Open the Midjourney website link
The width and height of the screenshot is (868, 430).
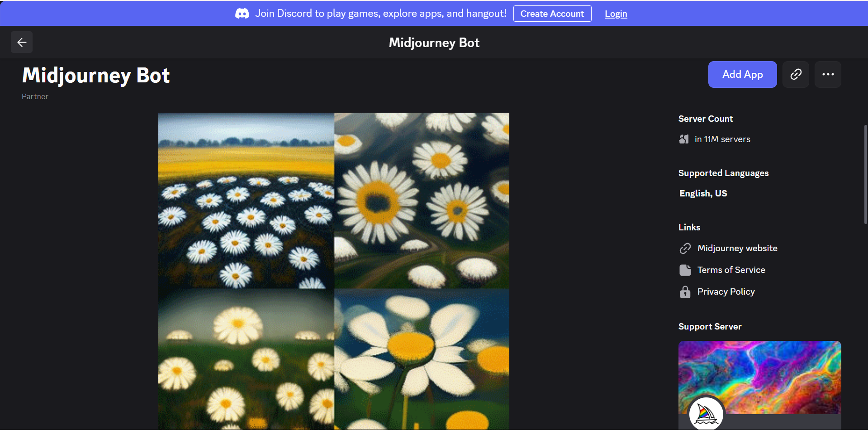click(x=737, y=248)
